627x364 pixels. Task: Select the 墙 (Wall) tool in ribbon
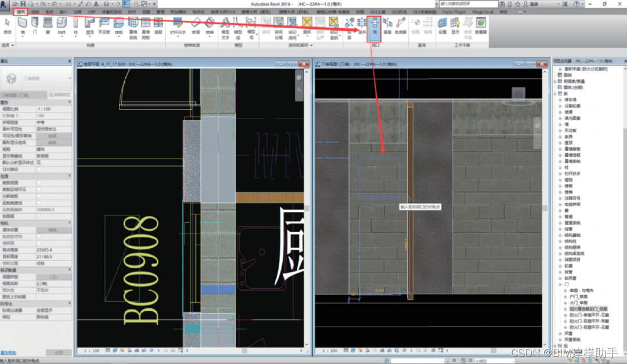[22, 26]
